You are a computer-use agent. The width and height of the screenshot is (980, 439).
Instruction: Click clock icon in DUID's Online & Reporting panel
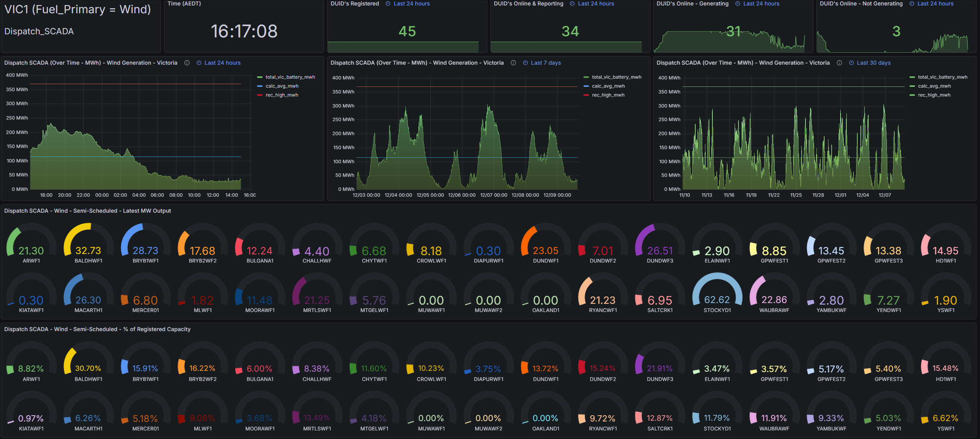pos(572,4)
